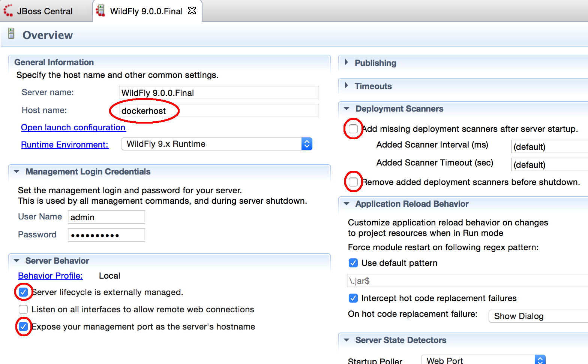
Task: Click the WildFly server tab icon
Action: point(100,10)
